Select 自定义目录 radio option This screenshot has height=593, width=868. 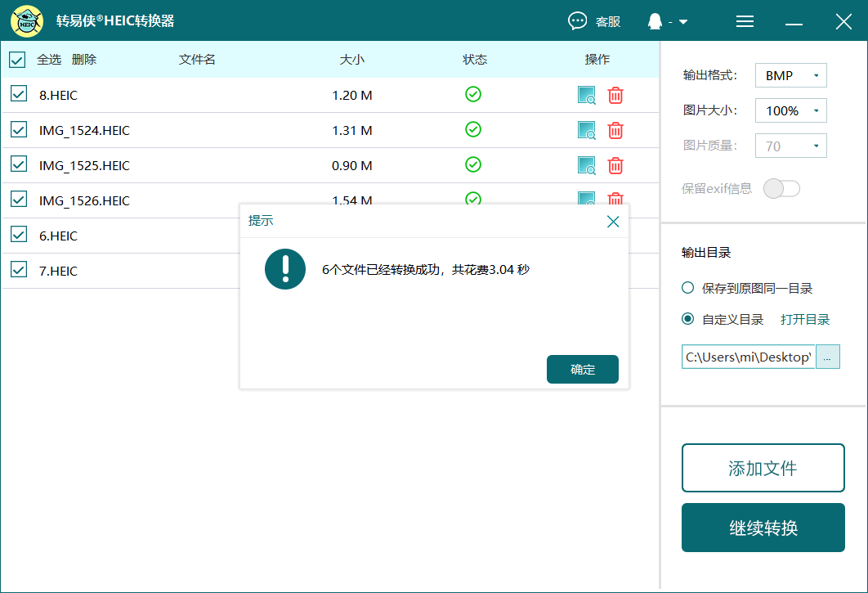pyautogui.click(x=687, y=319)
